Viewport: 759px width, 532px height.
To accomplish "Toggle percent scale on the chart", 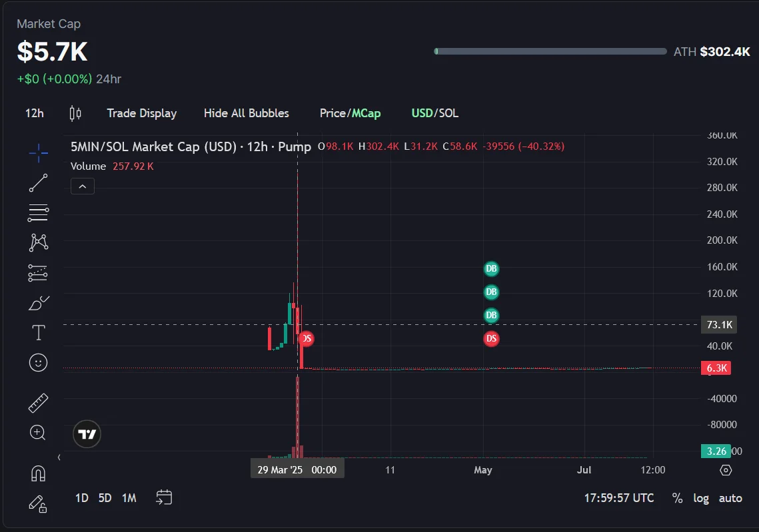I will [677, 498].
